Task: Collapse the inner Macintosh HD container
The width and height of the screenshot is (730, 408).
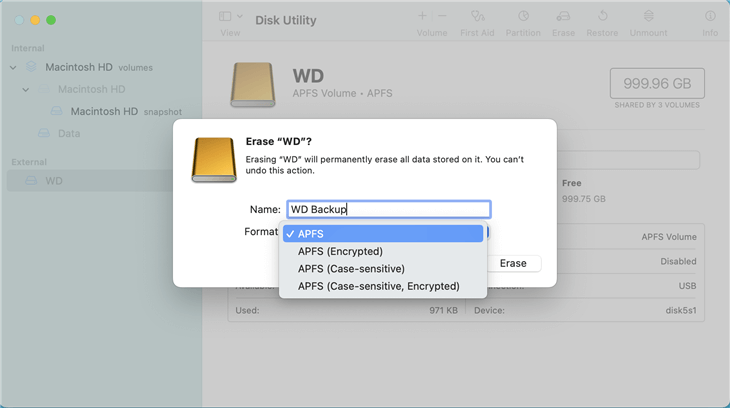Action: click(26, 89)
